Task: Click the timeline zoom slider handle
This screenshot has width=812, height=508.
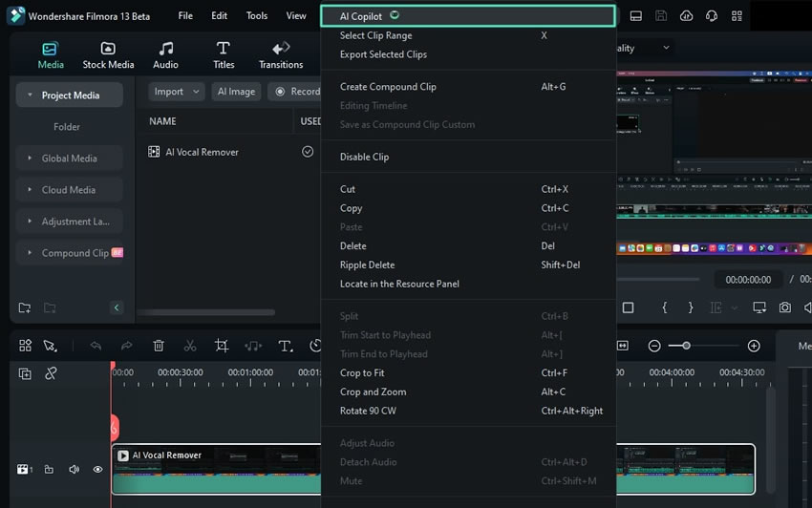Action: 686,346
